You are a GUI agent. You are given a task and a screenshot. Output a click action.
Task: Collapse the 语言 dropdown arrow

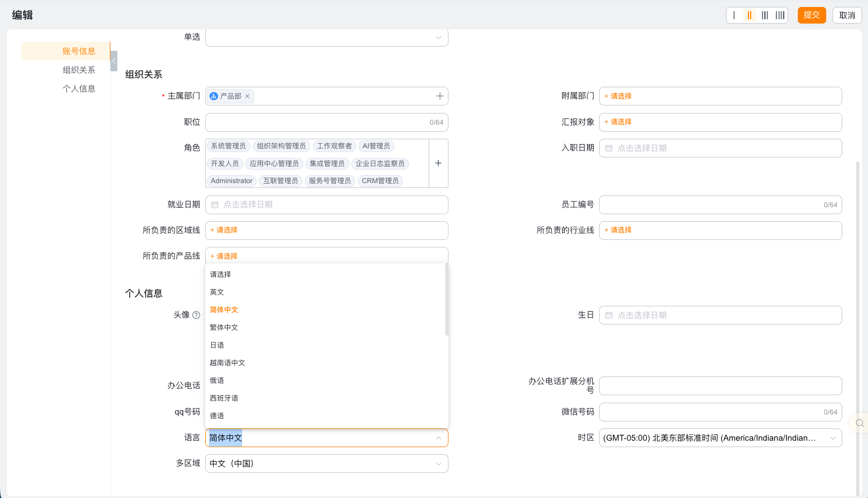click(439, 438)
